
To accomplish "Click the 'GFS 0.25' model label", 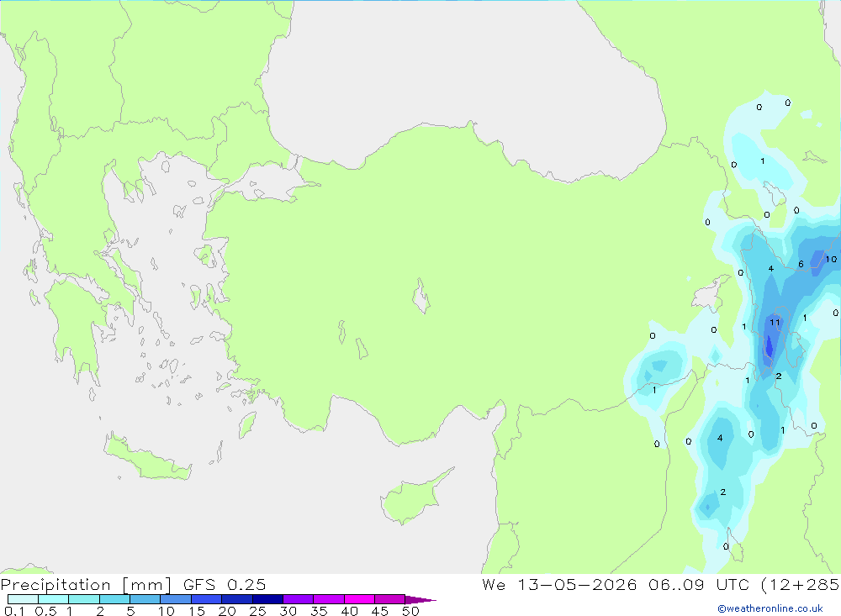I will point(225,584).
